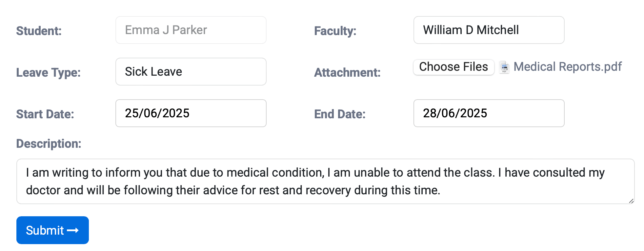Click inside the Description text area
This screenshot has height=251, width=644.
coord(325,181)
